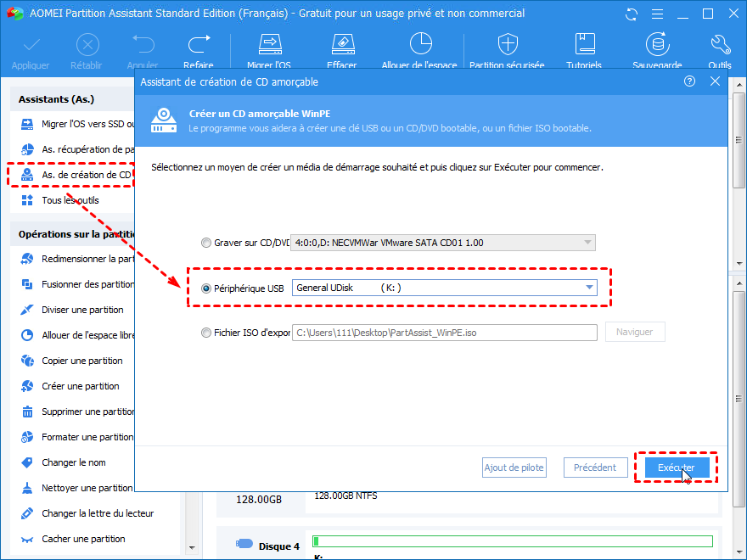Click the refresh icon in the title bar
This screenshot has width=747, height=560.
point(632,14)
